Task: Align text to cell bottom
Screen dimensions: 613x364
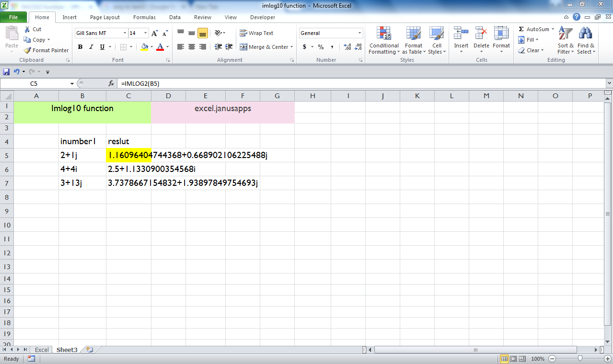Action: pos(203,33)
